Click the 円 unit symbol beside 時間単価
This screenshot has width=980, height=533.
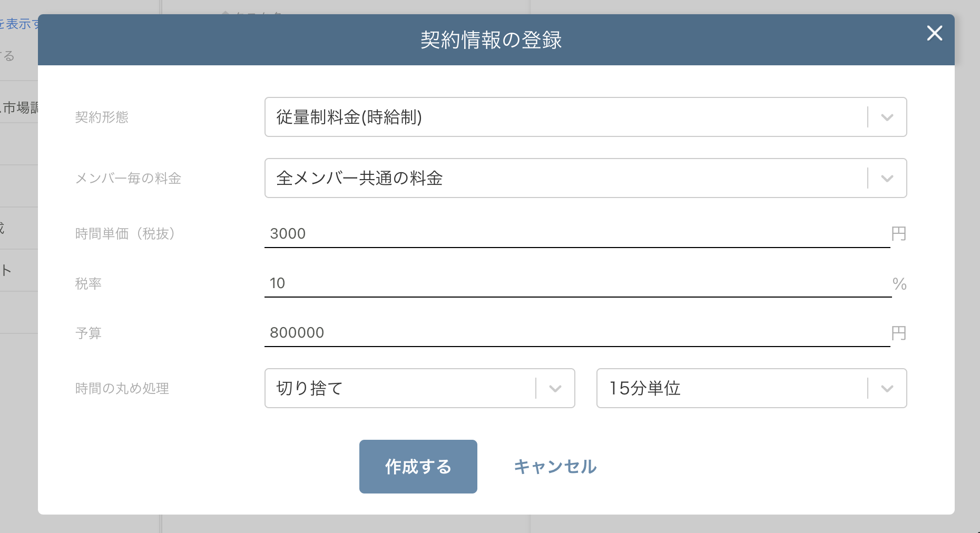coord(898,234)
